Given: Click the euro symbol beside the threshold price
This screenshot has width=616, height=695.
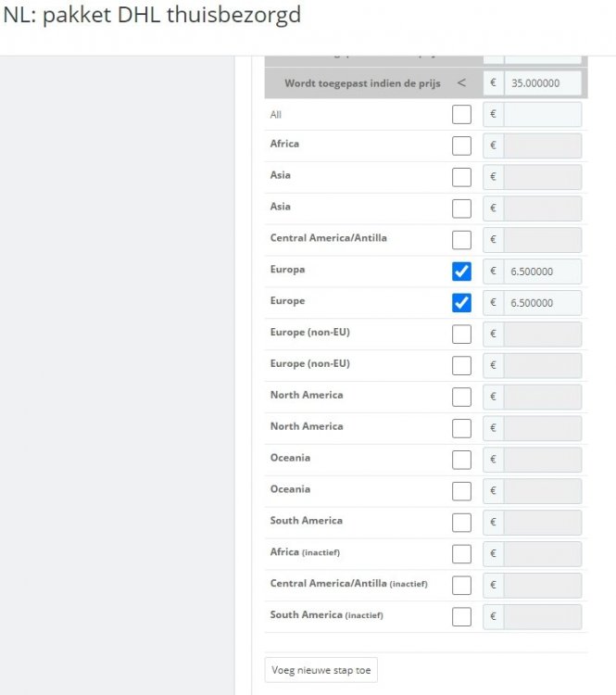Looking at the screenshot, I should (x=494, y=82).
